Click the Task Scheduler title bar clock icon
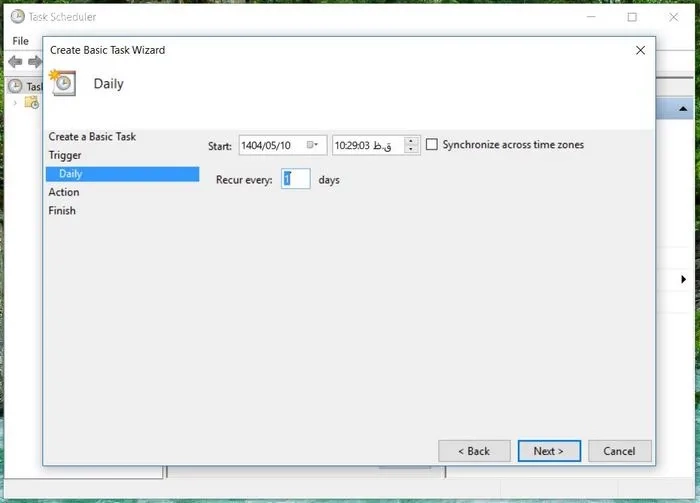 (x=17, y=17)
